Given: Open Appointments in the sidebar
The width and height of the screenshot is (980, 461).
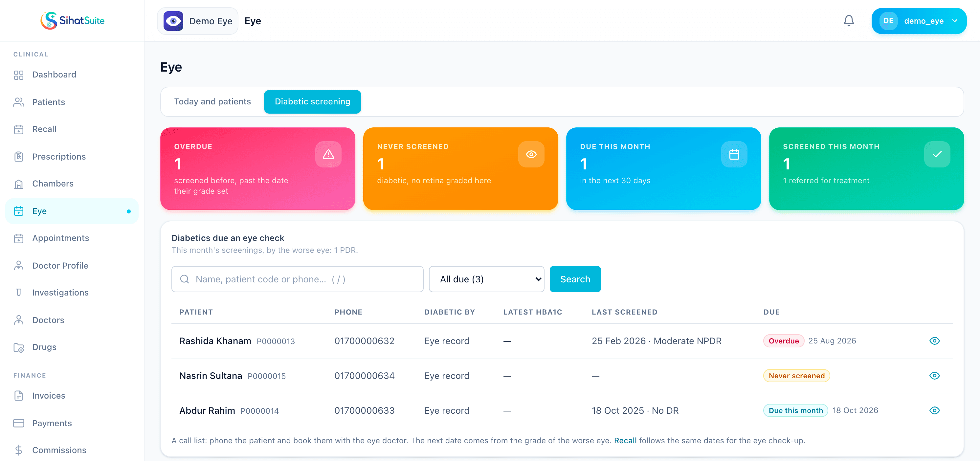Looking at the screenshot, I should click(72, 238).
